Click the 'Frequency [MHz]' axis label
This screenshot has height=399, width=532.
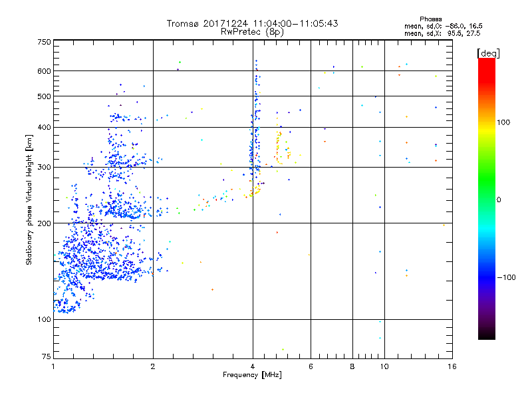[x=252, y=375]
